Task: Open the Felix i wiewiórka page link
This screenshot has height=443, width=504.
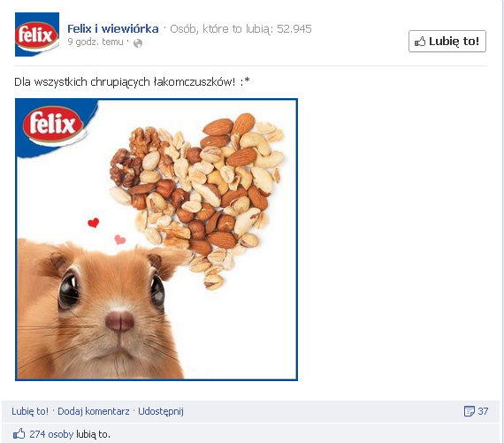Action: pos(113,29)
